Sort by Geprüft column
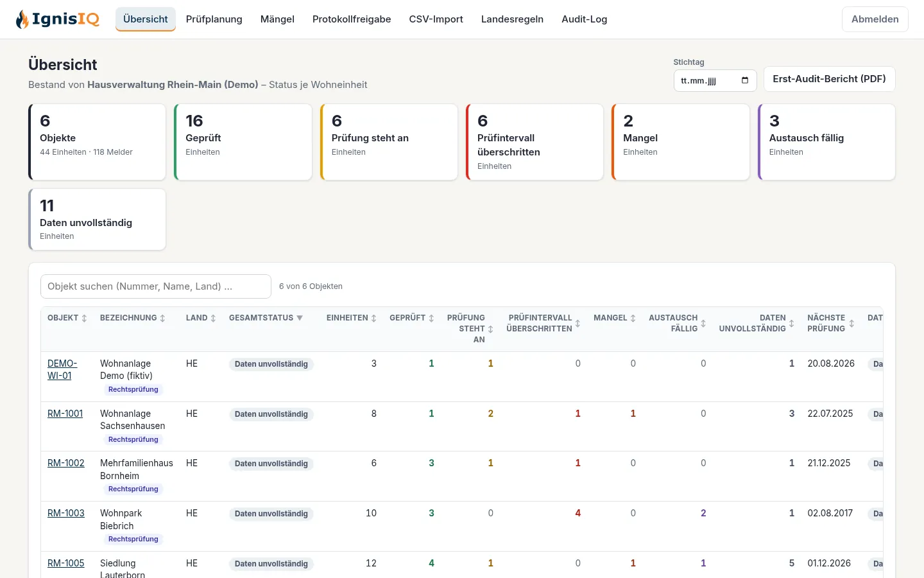The image size is (924, 578). (x=412, y=318)
